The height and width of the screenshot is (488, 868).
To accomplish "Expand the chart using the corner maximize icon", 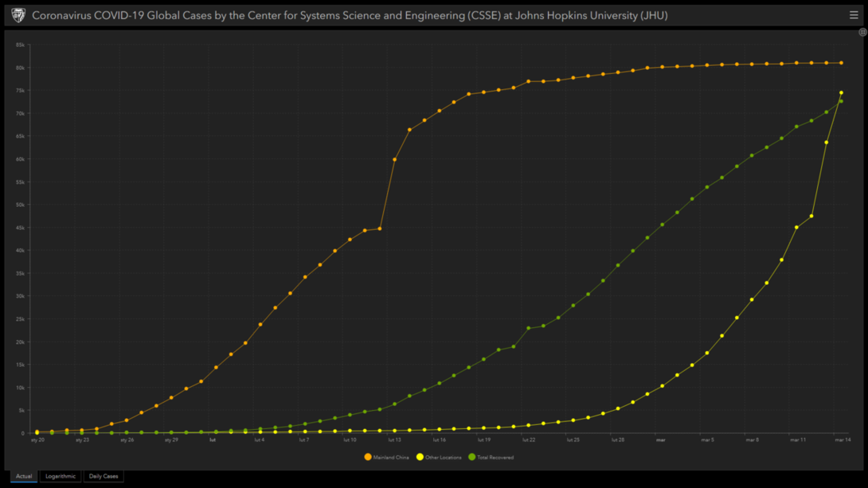I will 862,32.
